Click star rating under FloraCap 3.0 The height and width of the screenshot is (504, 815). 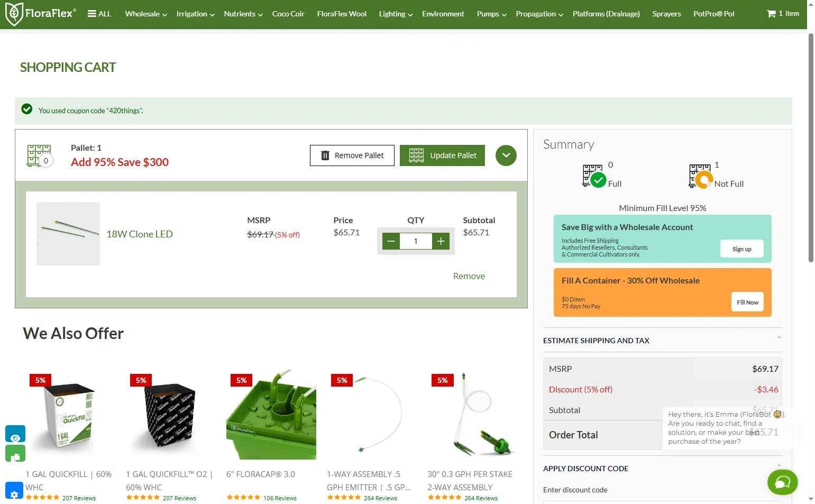243,498
